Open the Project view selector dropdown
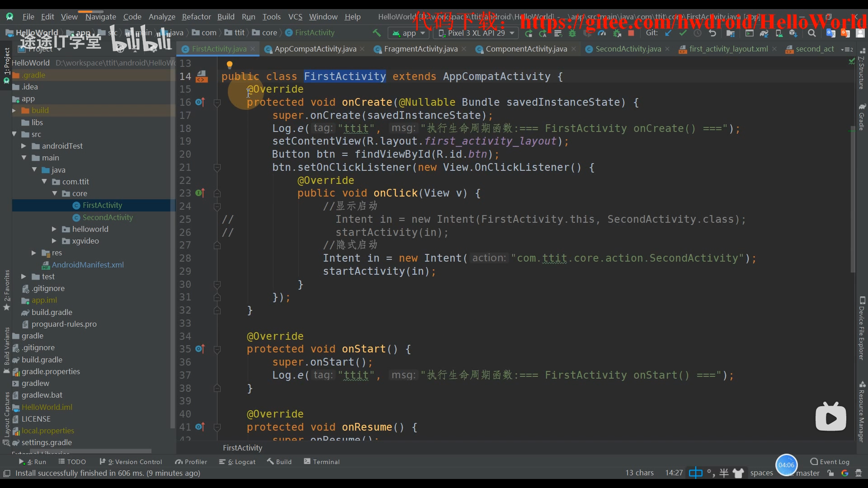 pos(44,49)
